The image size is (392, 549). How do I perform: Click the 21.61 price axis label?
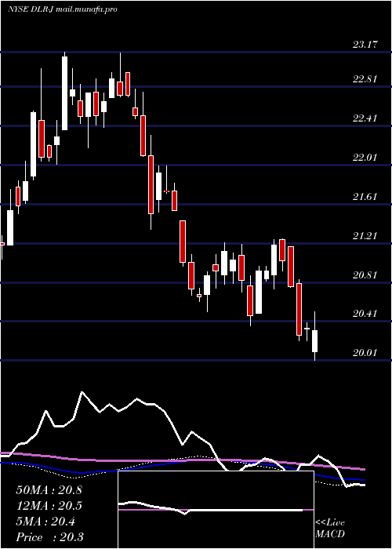click(x=365, y=196)
